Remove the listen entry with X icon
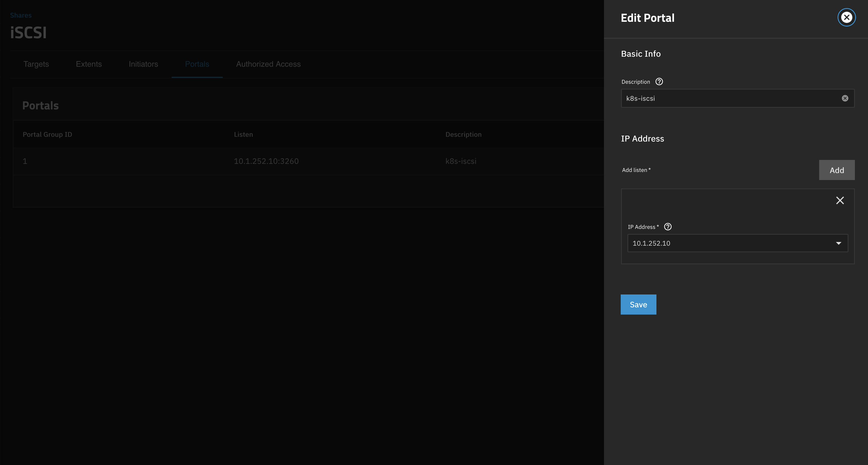Image resolution: width=868 pixels, height=465 pixels. (x=840, y=200)
